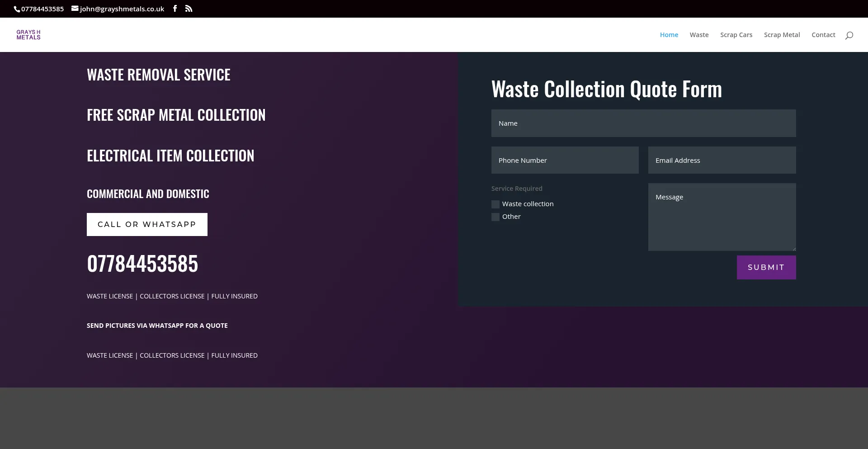Focus the Phone Number input field
Image resolution: width=868 pixels, height=449 pixels.
[x=565, y=160]
